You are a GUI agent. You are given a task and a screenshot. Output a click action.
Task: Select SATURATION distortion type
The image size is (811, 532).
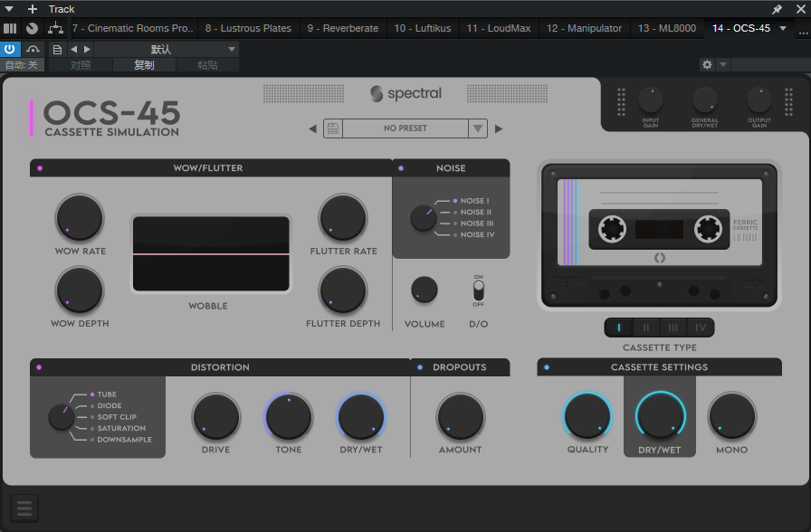coord(118,428)
